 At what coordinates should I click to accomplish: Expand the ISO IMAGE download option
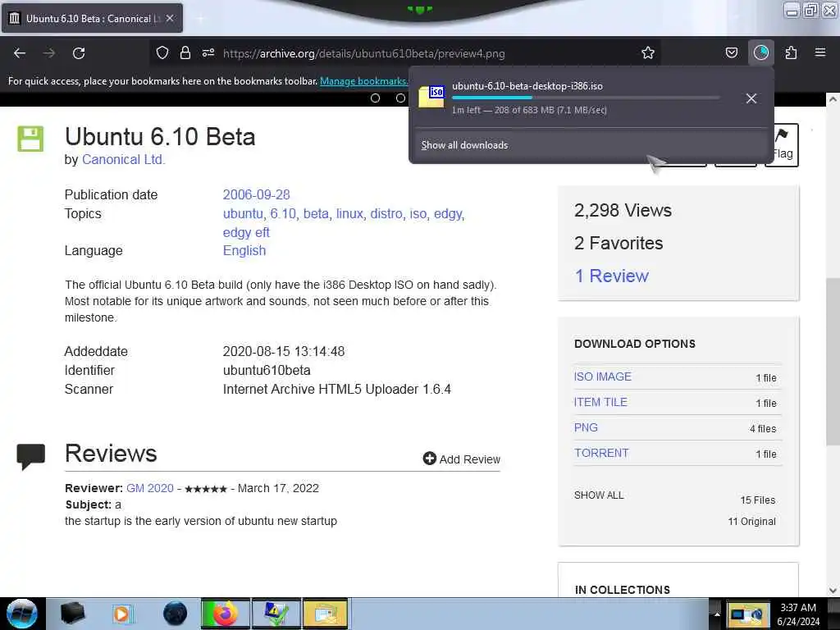coord(603,377)
